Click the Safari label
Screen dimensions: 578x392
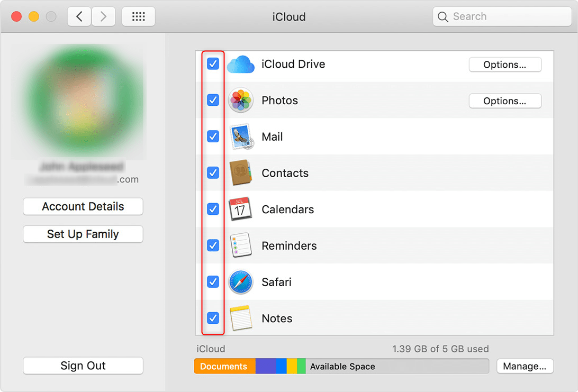tap(276, 282)
